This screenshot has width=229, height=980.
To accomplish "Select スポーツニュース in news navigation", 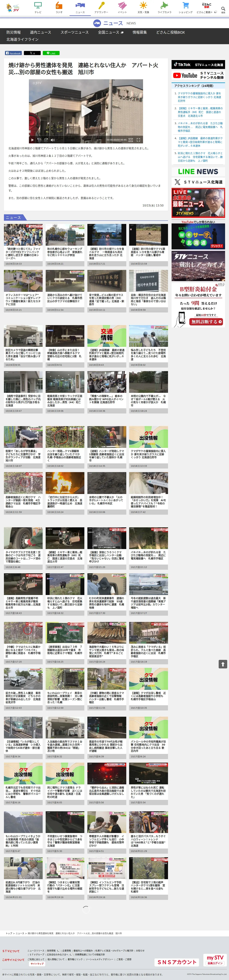I will click(74, 32).
